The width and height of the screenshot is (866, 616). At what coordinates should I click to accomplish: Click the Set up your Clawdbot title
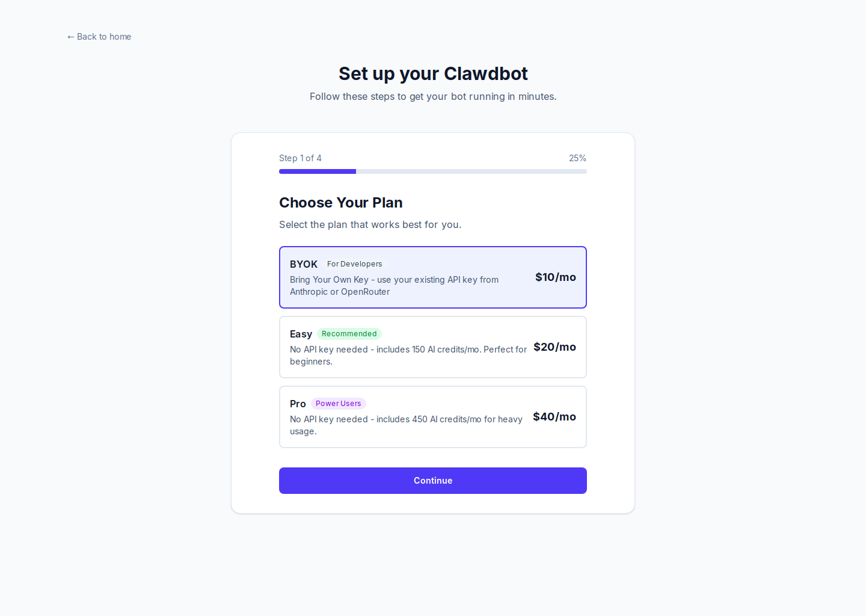(x=432, y=73)
